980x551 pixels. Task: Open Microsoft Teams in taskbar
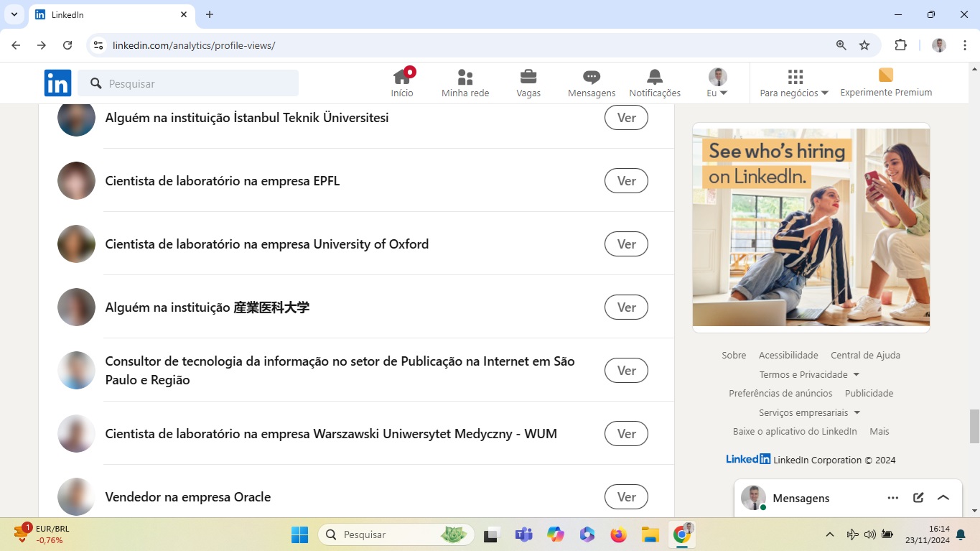(523, 534)
